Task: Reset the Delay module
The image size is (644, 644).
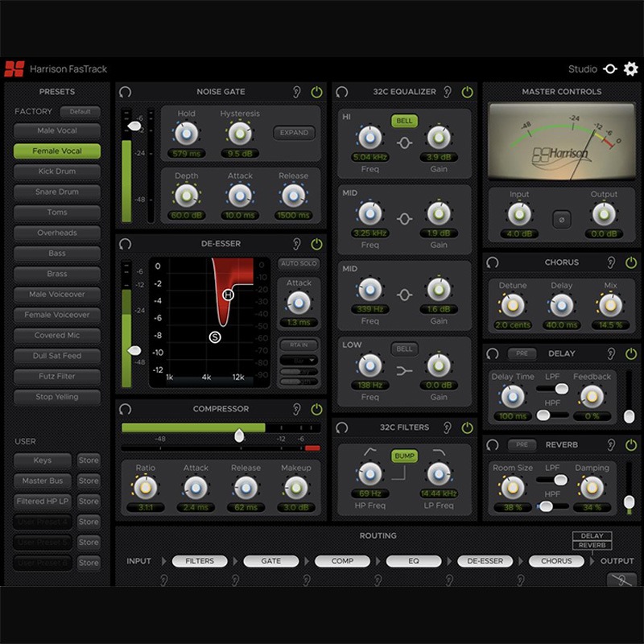Action: coord(493,353)
